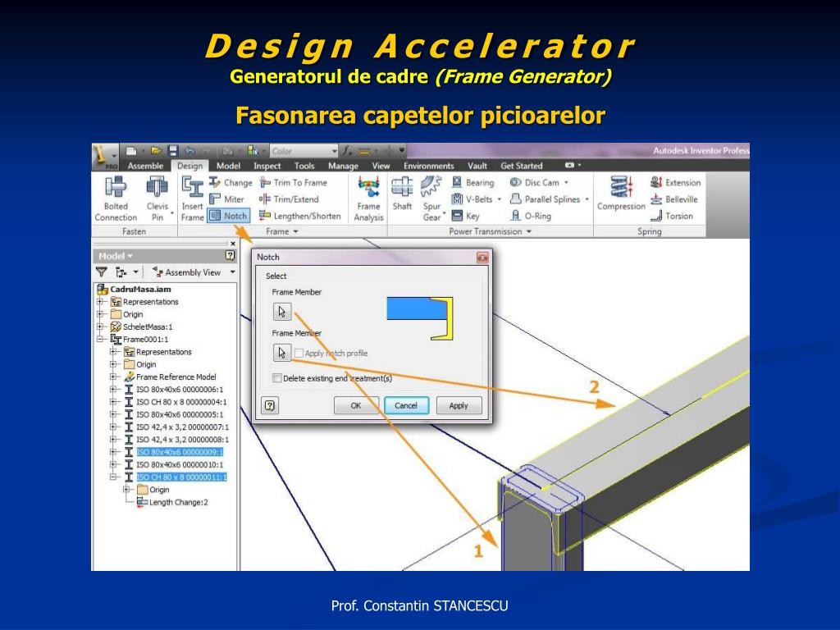The width and height of the screenshot is (840, 630).
Task: Click the Save icon in quick access toolbar
Action: click(172, 151)
